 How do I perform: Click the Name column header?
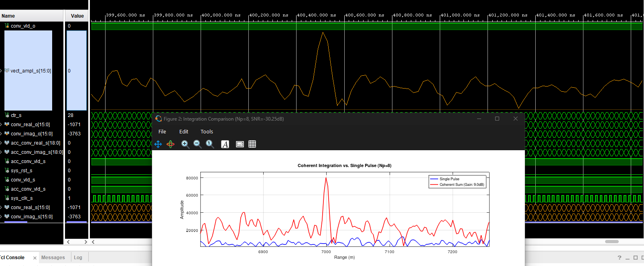[32, 16]
